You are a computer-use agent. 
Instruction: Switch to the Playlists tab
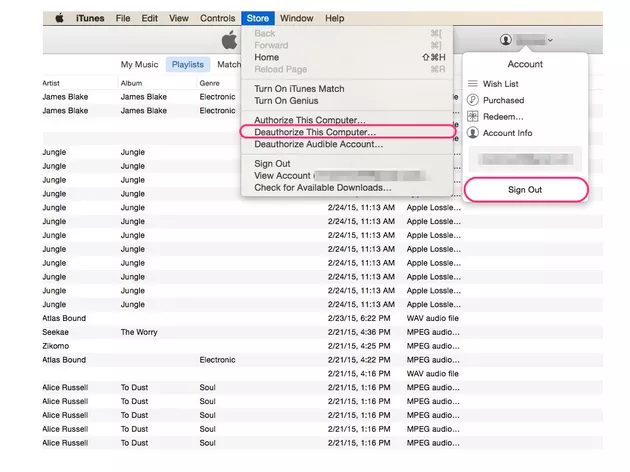coord(188,64)
